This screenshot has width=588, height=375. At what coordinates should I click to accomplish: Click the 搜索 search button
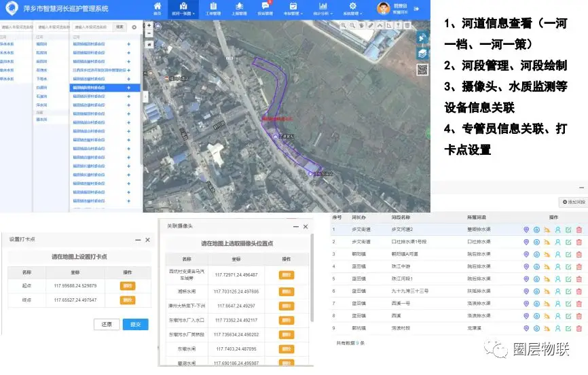point(120,27)
